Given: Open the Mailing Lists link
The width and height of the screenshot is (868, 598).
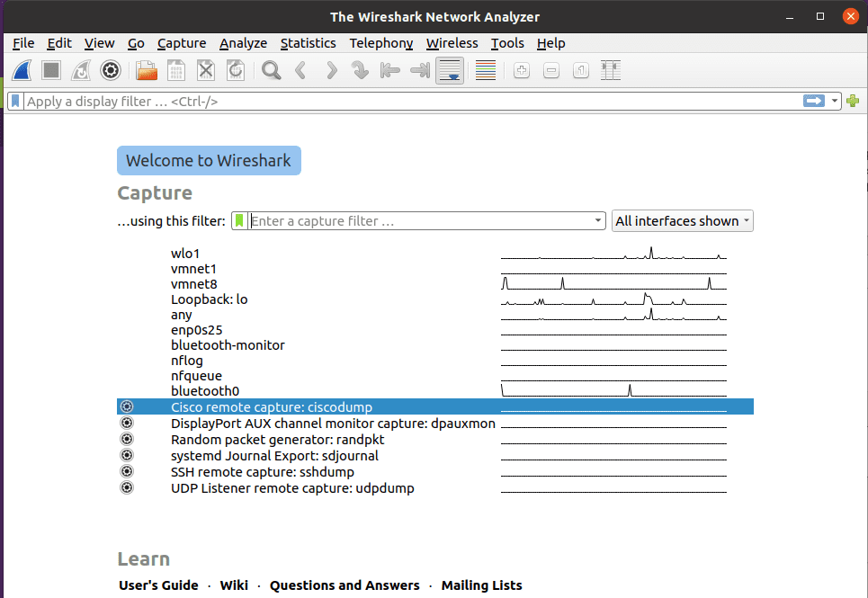Looking at the screenshot, I should coord(481,585).
